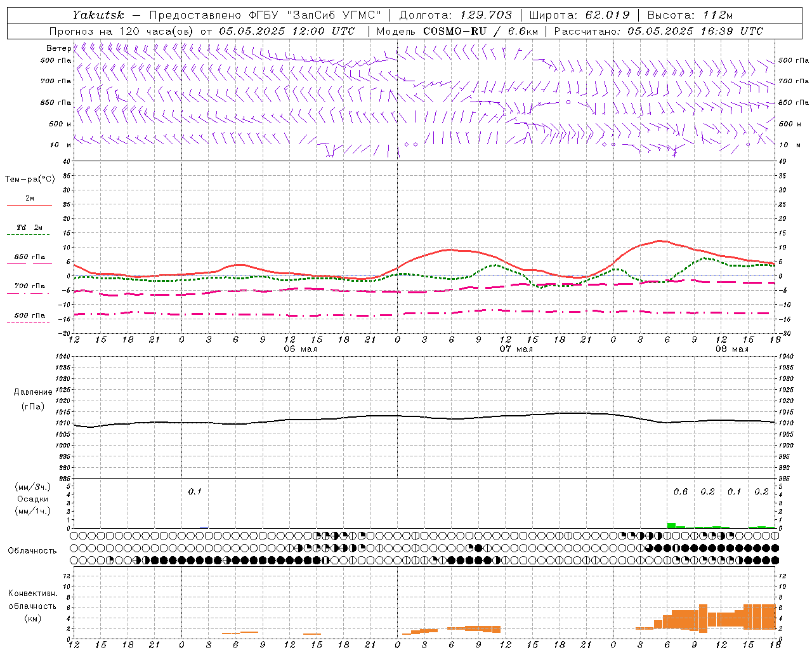Click the Рассчитано: 05.05.2025 16:39 UTC timestamp
The width and height of the screenshot is (812, 650).
(x=658, y=31)
